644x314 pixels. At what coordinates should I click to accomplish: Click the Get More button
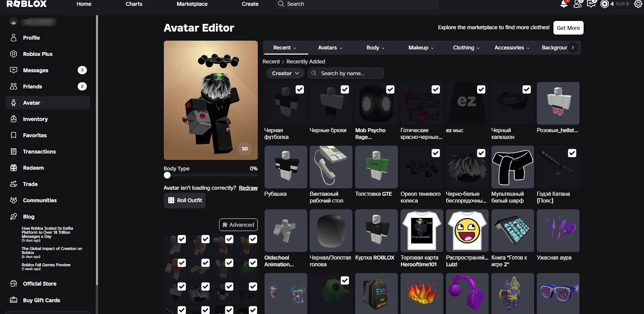568,28
